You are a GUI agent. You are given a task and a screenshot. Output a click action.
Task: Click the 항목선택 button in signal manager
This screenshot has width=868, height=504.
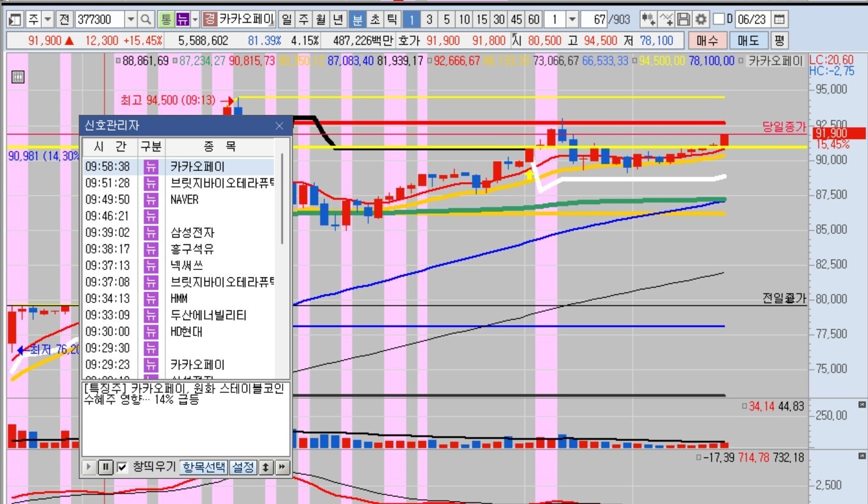point(204,467)
